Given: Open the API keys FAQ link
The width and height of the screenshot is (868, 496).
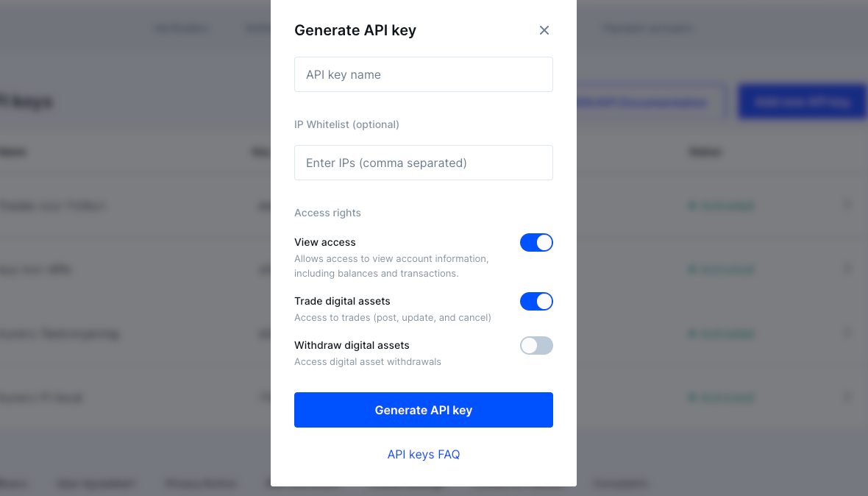Looking at the screenshot, I should (424, 454).
